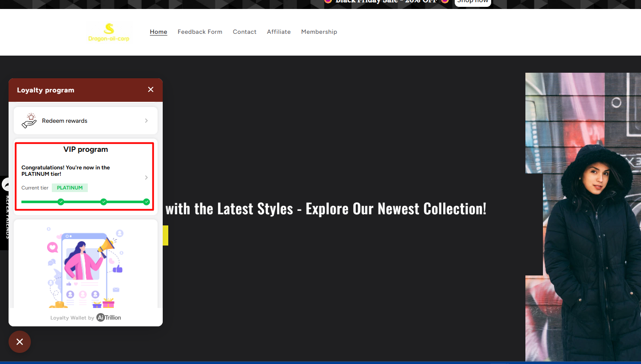Click the Loyalty program panel title
The width and height of the screenshot is (641, 364).
46,90
